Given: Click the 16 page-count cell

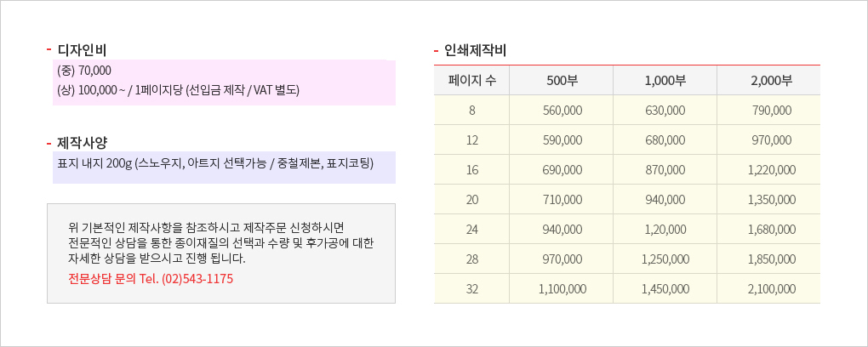Looking at the screenshot, I should point(471,170).
